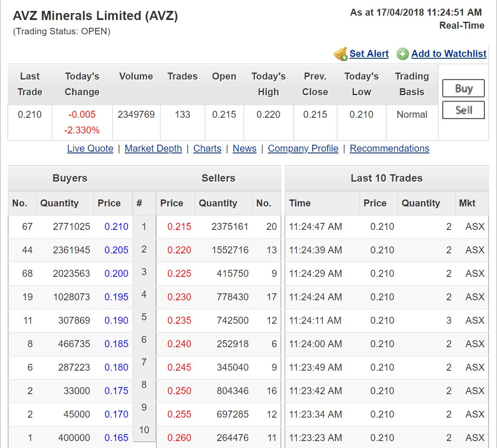Click the Volume column header
Screen dimensions: 497x448
pyautogui.click(x=136, y=76)
